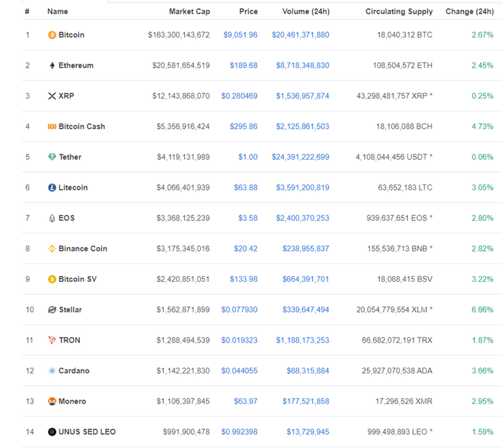Sort by Circulating Supply column header
The image size is (502, 448).
399,12
